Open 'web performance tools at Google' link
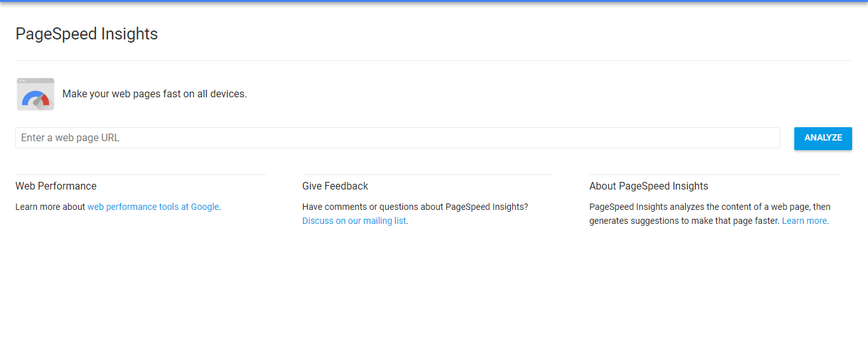Image resolution: width=868 pixels, height=346 pixels. pos(153,207)
